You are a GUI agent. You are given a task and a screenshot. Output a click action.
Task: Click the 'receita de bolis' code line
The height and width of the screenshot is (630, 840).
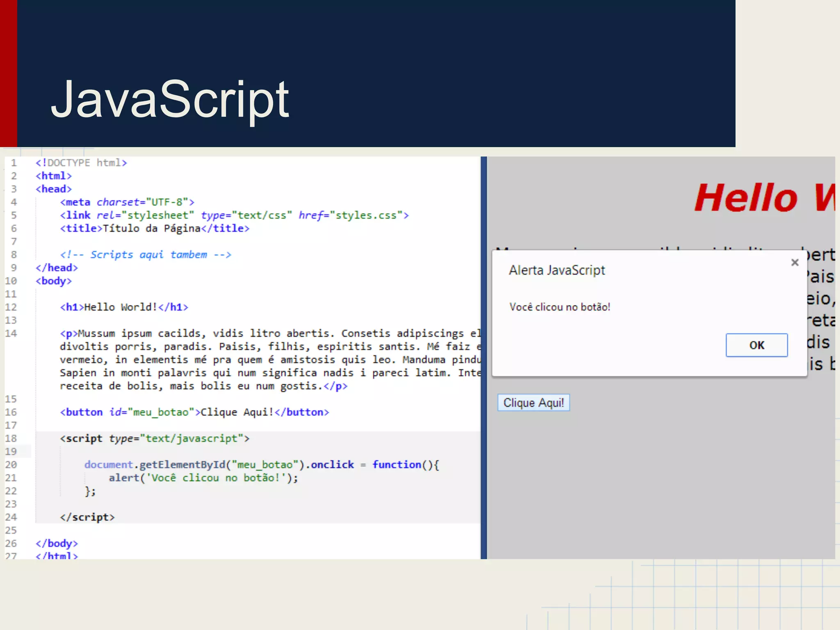pyautogui.click(x=203, y=386)
